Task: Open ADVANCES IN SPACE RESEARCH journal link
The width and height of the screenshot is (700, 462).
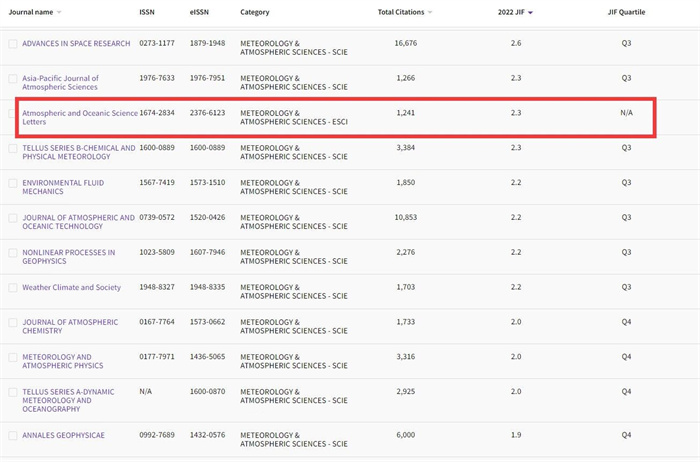Action: pos(76,44)
